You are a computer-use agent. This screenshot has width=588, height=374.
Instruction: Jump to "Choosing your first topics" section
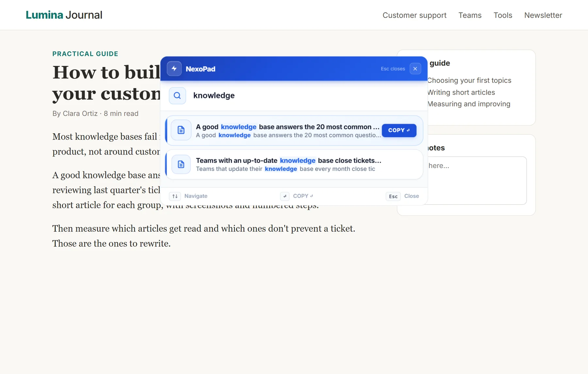pos(469,80)
